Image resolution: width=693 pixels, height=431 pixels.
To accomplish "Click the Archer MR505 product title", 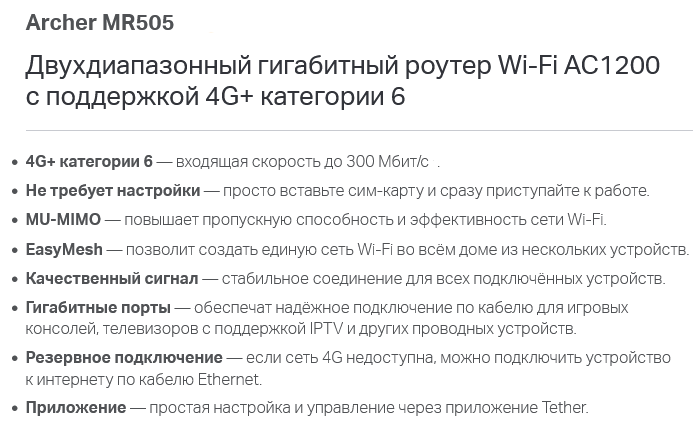I will [x=100, y=23].
